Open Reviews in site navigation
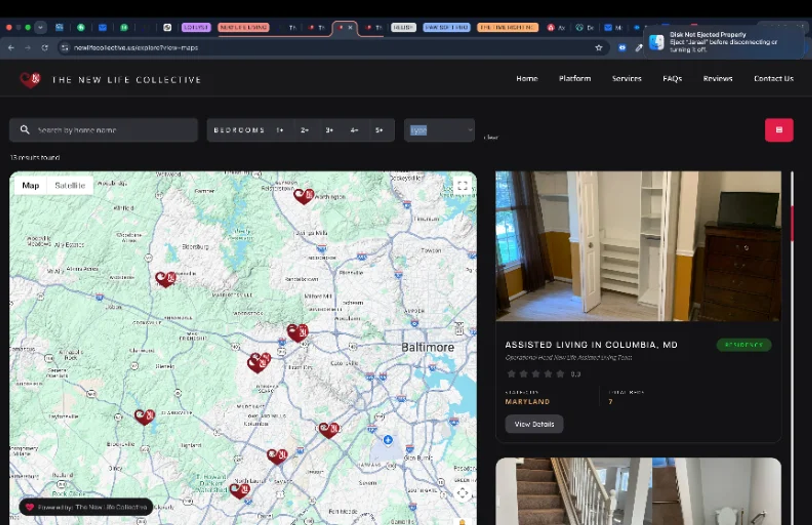Image resolution: width=812 pixels, height=525 pixels. tap(718, 79)
